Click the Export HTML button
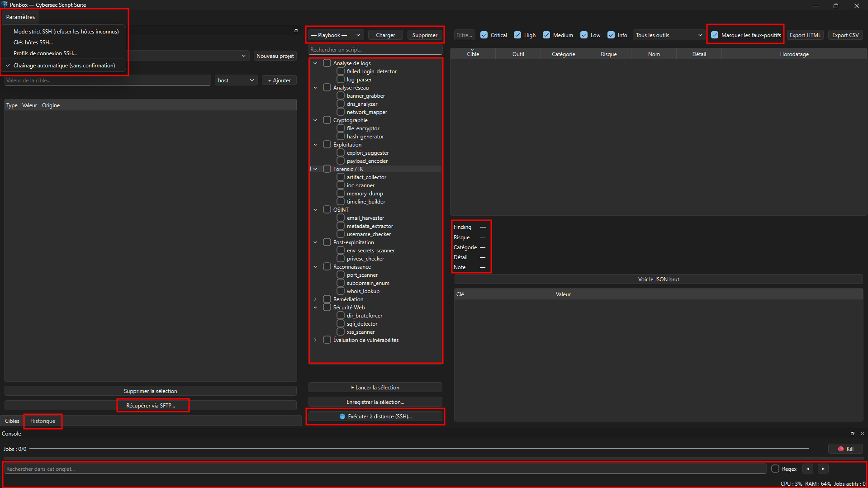868x488 pixels. pyautogui.click(x=805, y=35)
